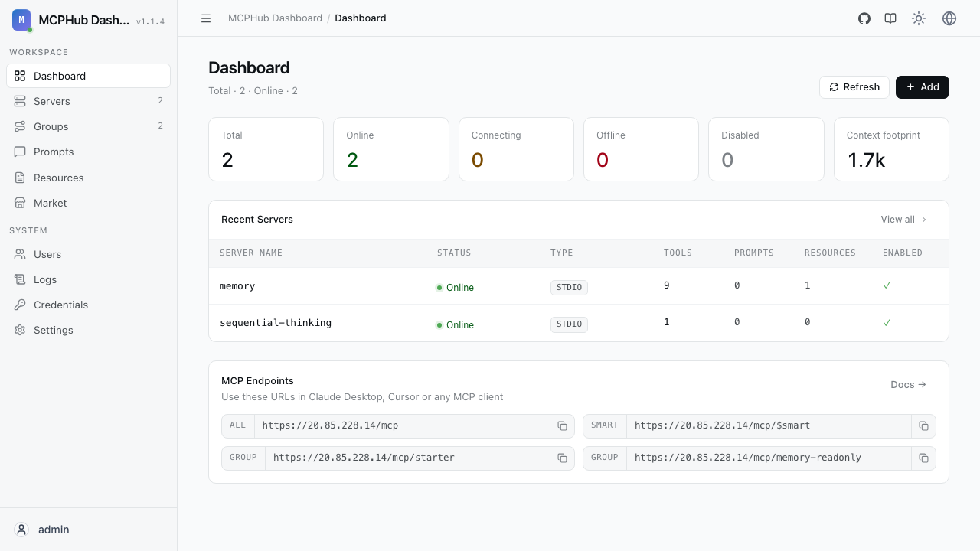Click the Market store icon in sidebar
Viewport: 980px width, 551px height.
click(x=20, y=203)
